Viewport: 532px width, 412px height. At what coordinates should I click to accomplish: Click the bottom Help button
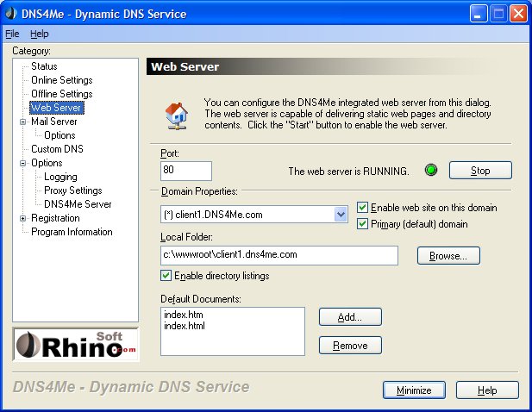click(487, 390)
